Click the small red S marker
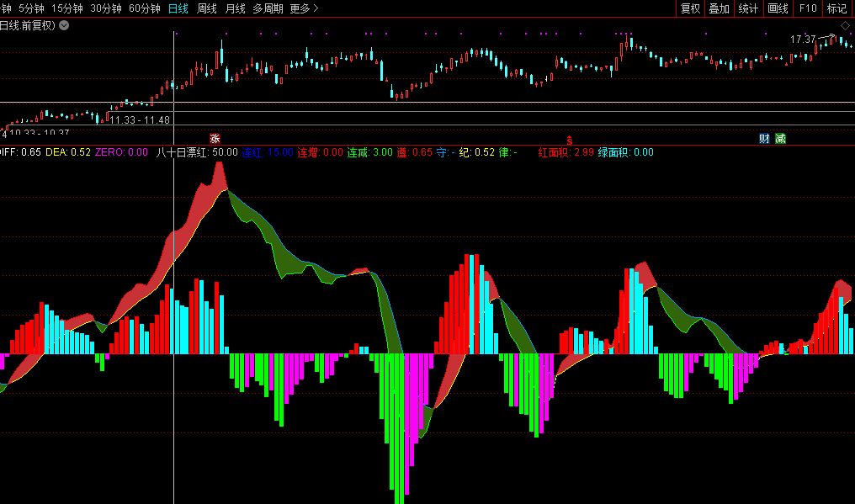The width and height of the screenshot is (855, 504). [570, 139]
